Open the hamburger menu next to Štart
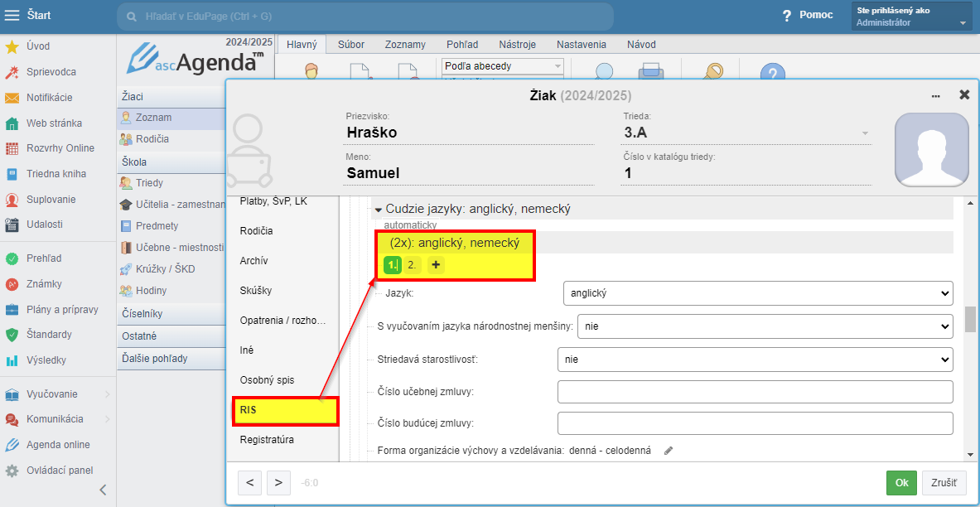980x507 pixels. pos(12,16)
